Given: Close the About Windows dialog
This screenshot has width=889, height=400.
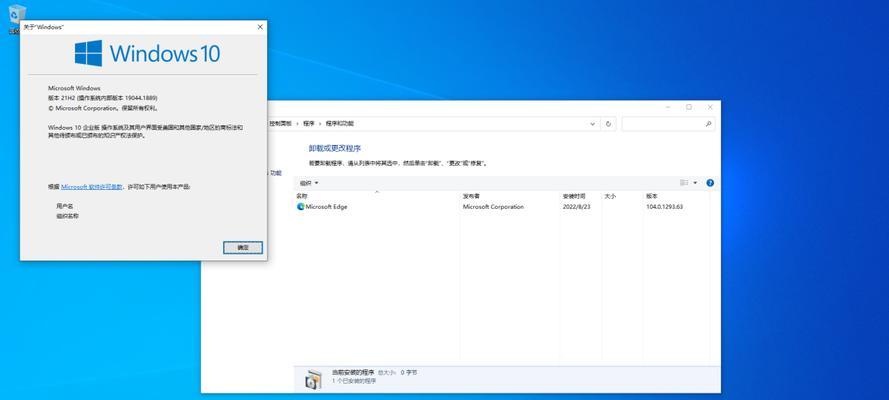Looking at the screenshot, I should 260,27.
